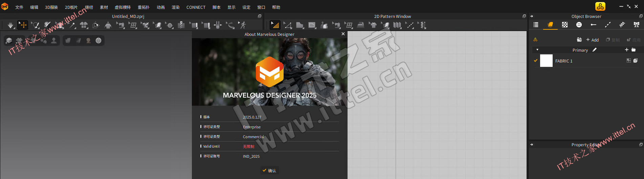Select the 3D sewing machine tool
This screenshot has height=179, width=644.
pos(120,25)
